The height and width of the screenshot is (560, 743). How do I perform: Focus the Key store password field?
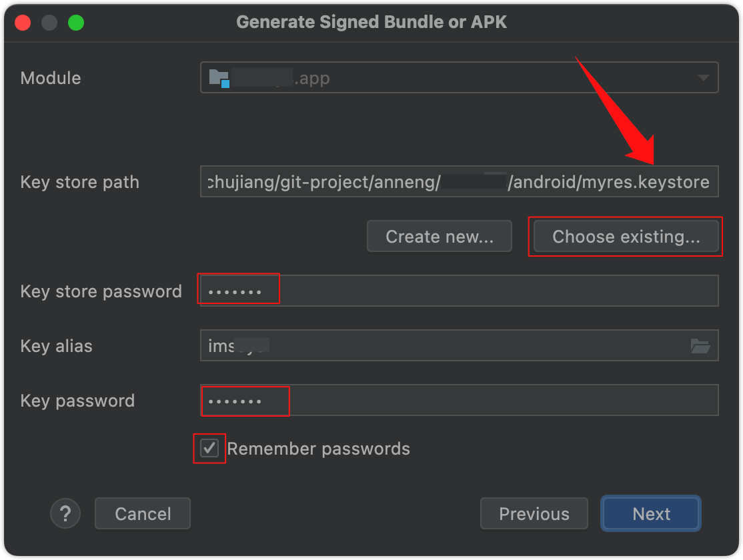[x=459, y=291]
